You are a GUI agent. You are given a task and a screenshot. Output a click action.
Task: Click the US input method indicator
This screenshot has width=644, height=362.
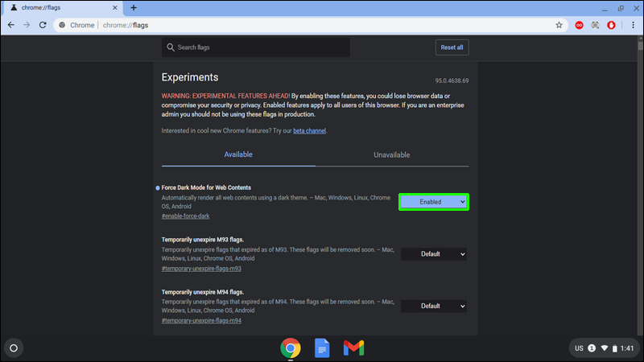tap(579, 348)
